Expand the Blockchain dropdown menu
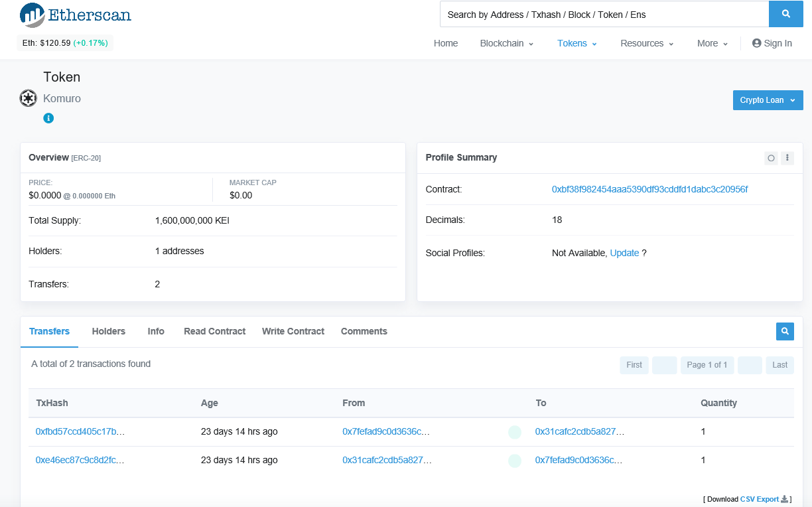 pos(507,43)
